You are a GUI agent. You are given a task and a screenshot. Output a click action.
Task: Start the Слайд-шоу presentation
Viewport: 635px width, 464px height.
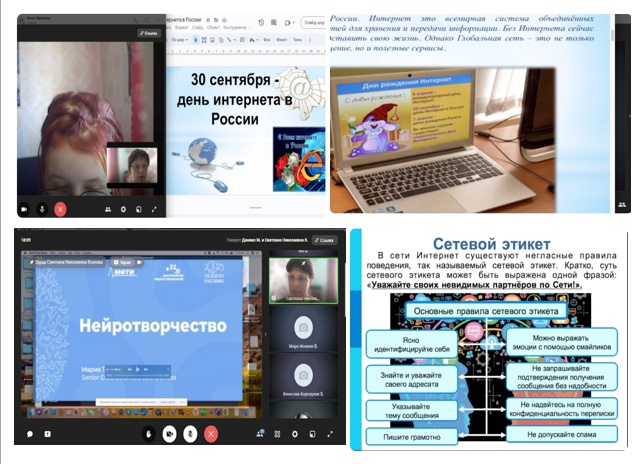[x=314, y=23]
